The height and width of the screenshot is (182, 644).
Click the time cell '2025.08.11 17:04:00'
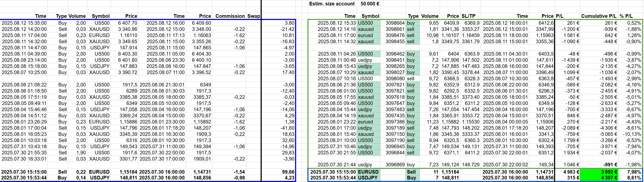tap(24, 35)
